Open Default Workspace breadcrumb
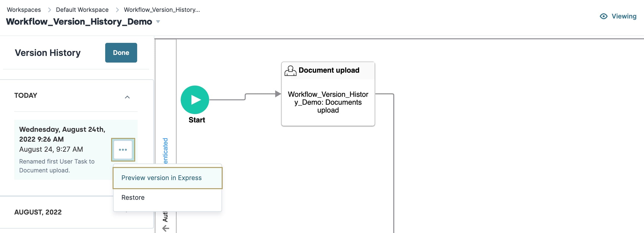Screen dimensions: 644x233 (82, 10)
